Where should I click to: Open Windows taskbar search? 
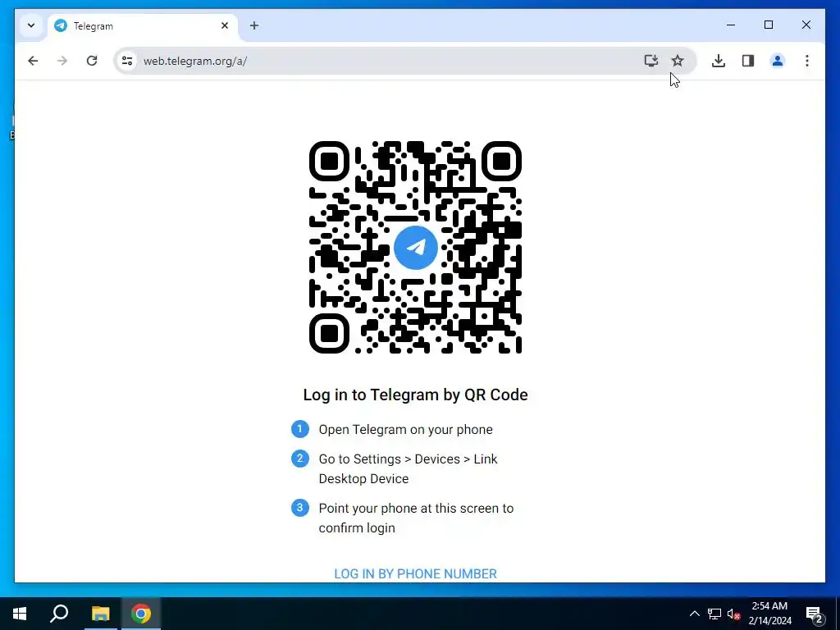(x=59, y=614)
